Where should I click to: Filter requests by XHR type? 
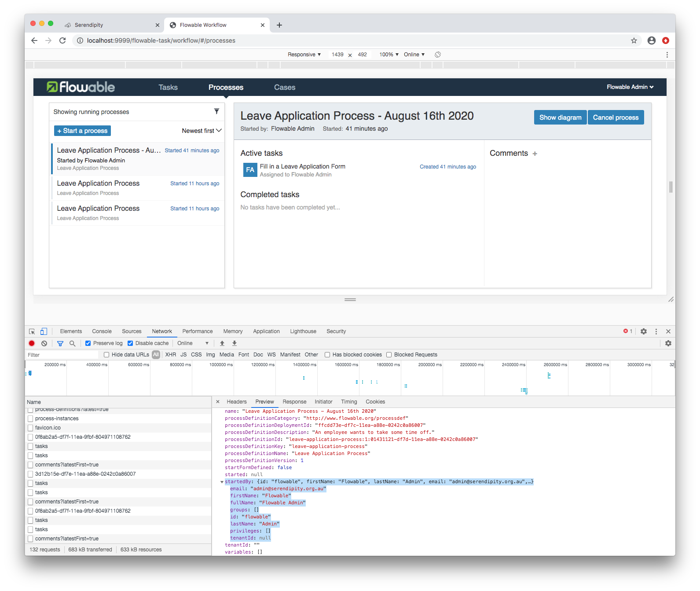point(171,355)
